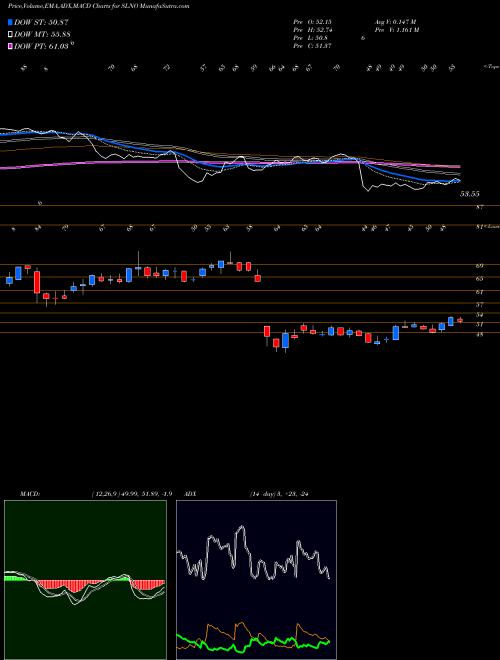The height and width of the screenshot is (660, 500).
Task: Click the 87 price axis label
Action: click(479, 207)
